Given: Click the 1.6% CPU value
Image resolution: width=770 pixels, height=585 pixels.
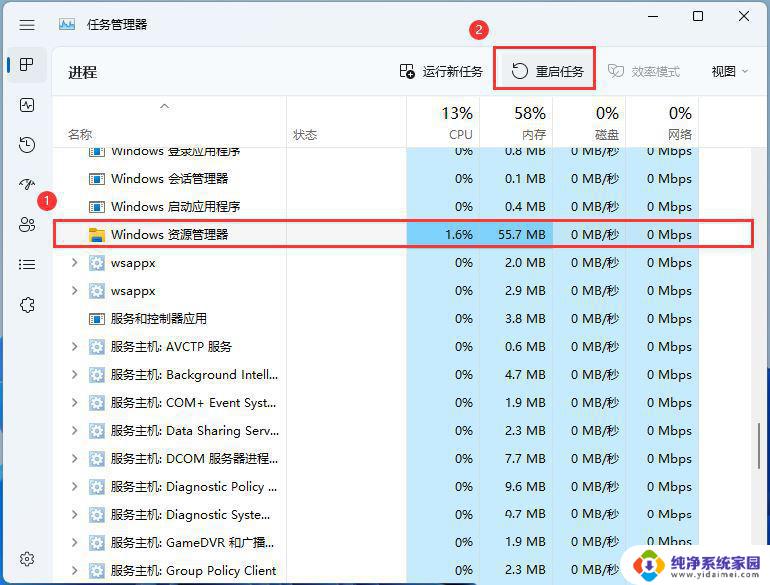Looking at the screenshot, I should coord(459,235).
